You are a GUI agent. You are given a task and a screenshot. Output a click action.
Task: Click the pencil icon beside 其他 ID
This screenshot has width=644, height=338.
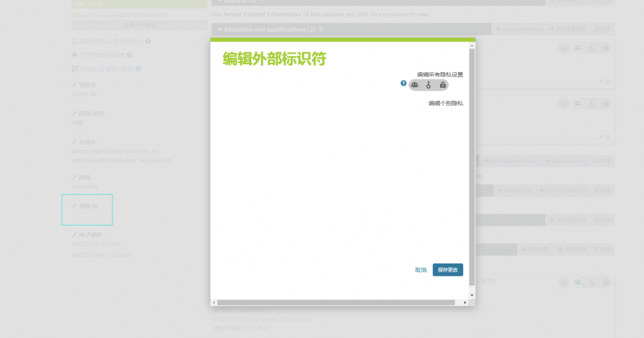pyautogui.click(x=74, y=206)
